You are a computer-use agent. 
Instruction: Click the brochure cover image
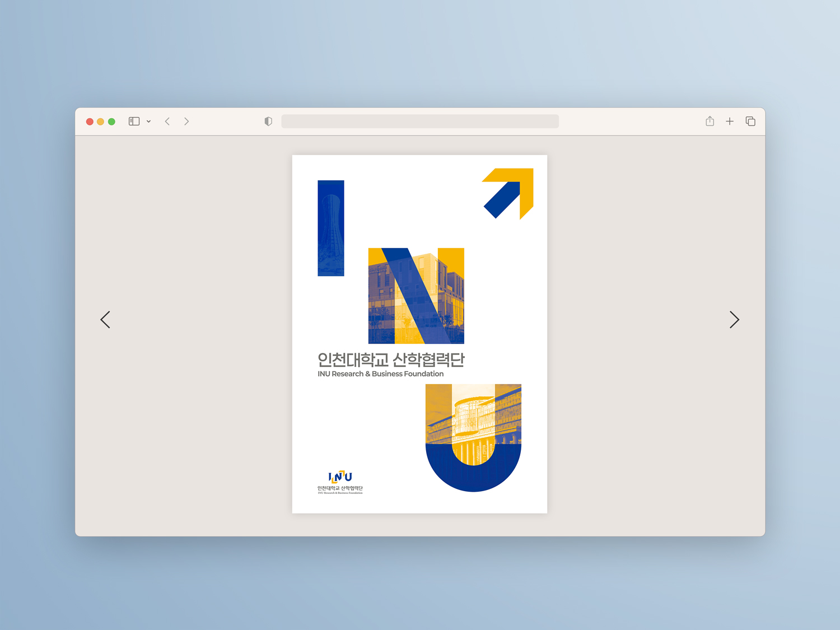[x=419, y=334]
